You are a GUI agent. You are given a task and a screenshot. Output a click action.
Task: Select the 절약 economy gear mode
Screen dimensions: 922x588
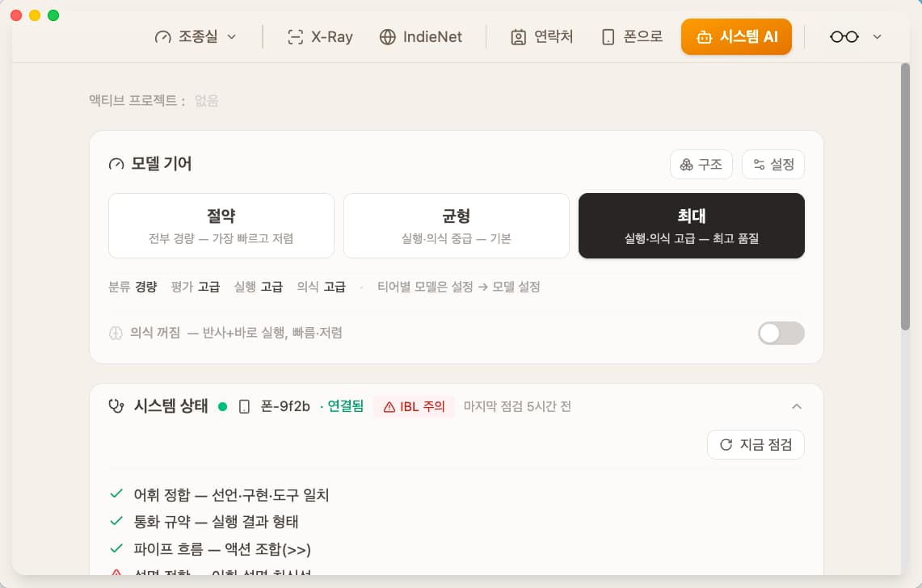click(x=221, y=226)
